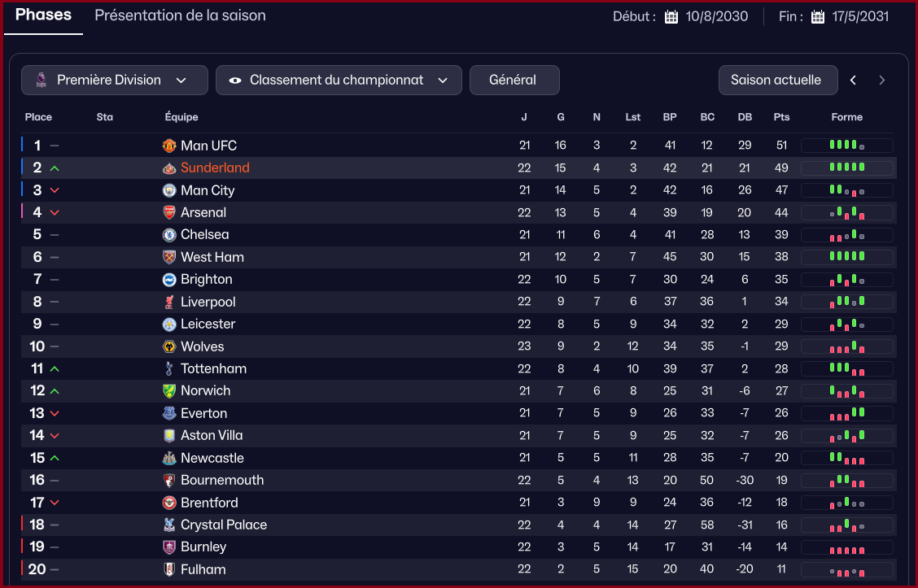Open the Première Division dropdown
The height and width of the screenshot is (588, 918).
pyautogui.click(x=115, y=80)
